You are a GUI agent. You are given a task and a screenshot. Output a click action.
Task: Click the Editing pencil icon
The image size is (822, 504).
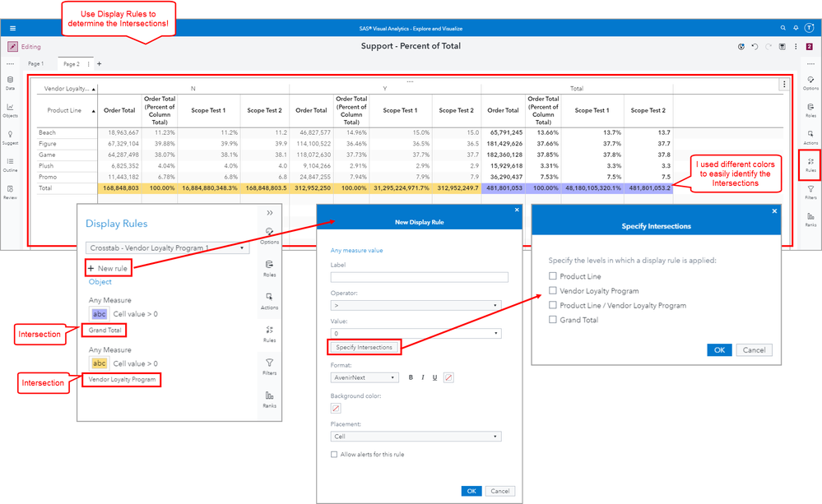tap(12, 47)
